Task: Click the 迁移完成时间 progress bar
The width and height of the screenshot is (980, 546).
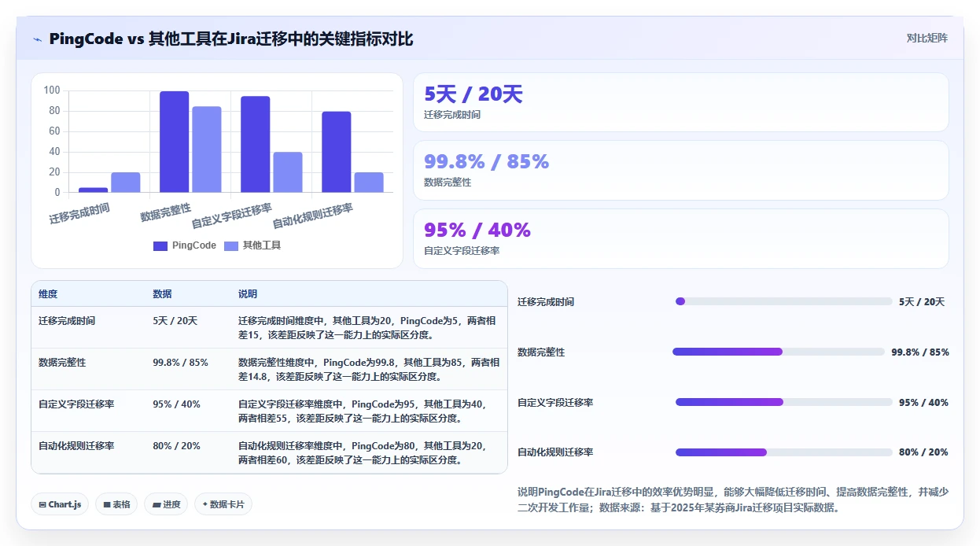Action: click(784, 301)
